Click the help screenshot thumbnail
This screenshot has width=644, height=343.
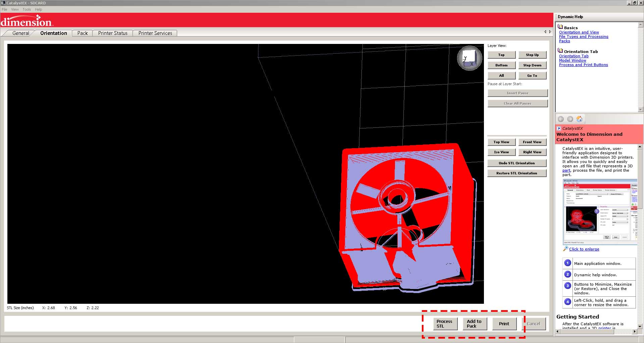(x=600, y=212)
